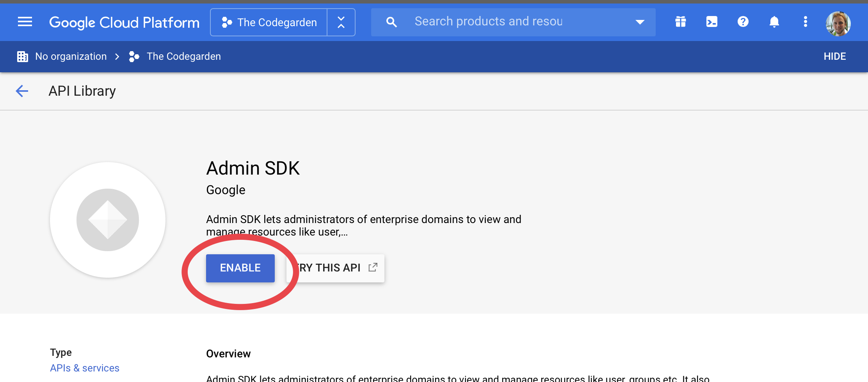Screen dimensions: 868x382
Task: Click the Google Cloud Platform logo
Action: [124, 23]
